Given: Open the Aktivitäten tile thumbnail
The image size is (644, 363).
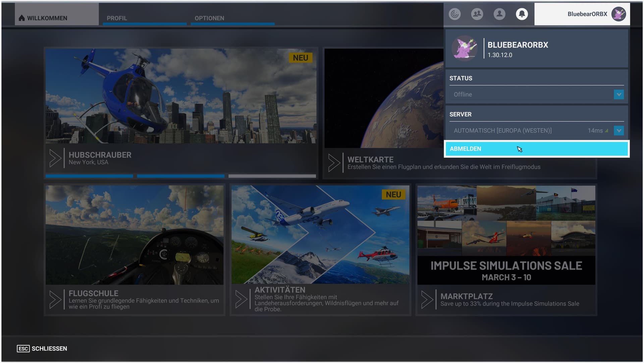Looking at the screenshot, I should coord(320,235).
